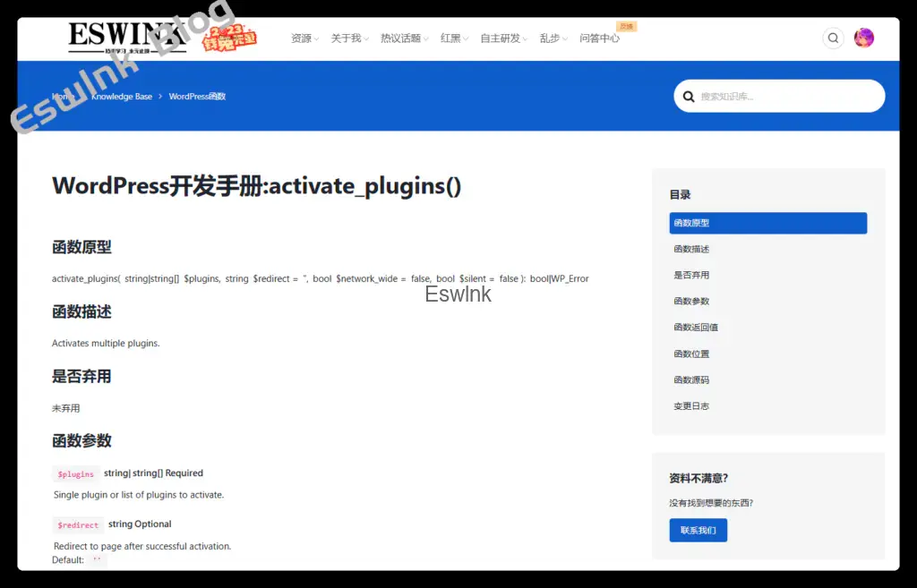Viewport: 917px width, 588px height.
Task: Jump to 函数源码 section in contents
Action: (x=691, y=380)
